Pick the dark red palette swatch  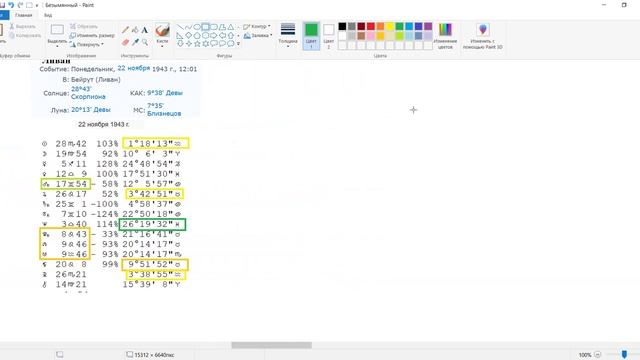[361, 27]
